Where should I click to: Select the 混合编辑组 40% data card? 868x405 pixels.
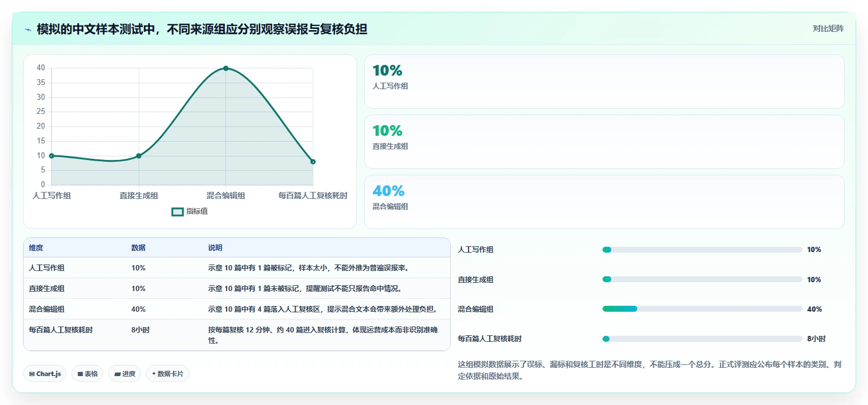click(x=604, y=202)
